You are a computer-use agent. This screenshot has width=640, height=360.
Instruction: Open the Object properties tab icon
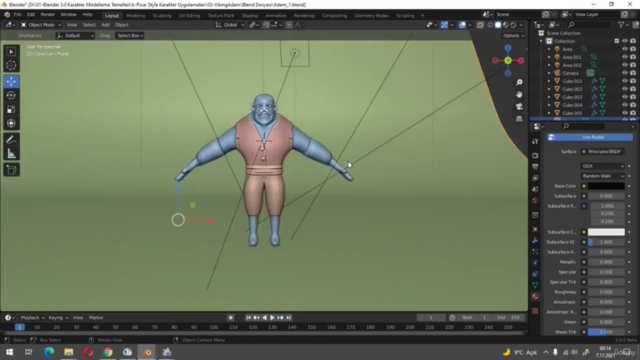[x=535, y=229]
